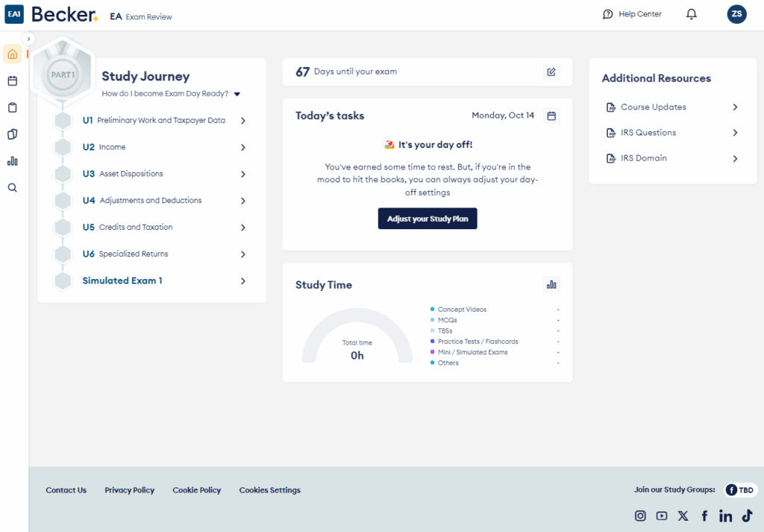Open the notifications bell icon

coord(692,14)
